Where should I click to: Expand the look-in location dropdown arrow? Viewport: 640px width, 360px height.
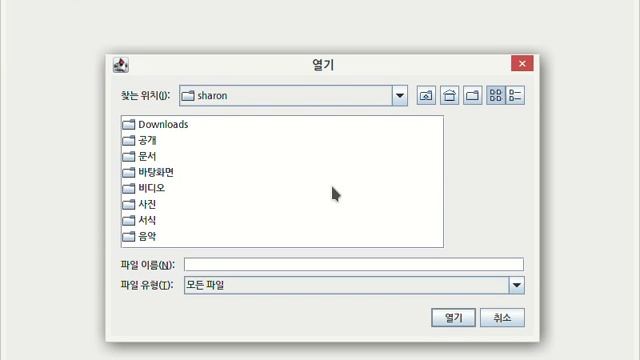(x=400, y=96)
